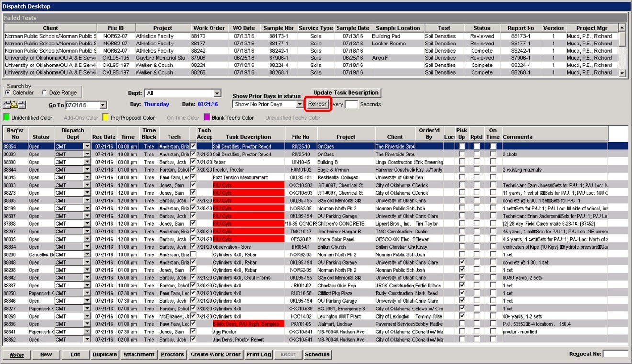Open Dispatch Dept dropdown for request 88334
This screenshot has height=364, width=632.
click(87, 247)
